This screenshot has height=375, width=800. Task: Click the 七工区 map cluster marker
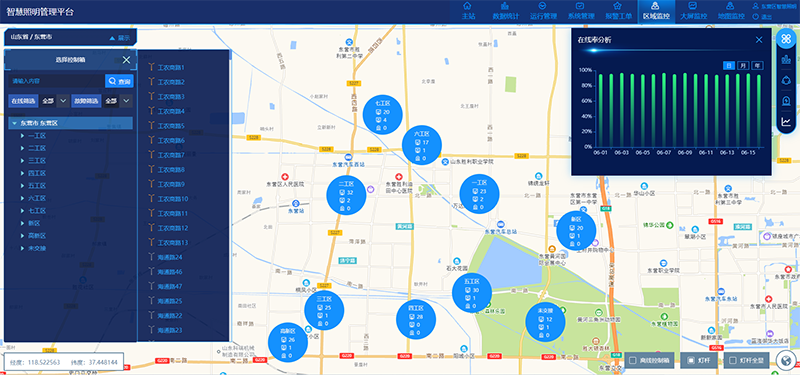pos(383,114)
